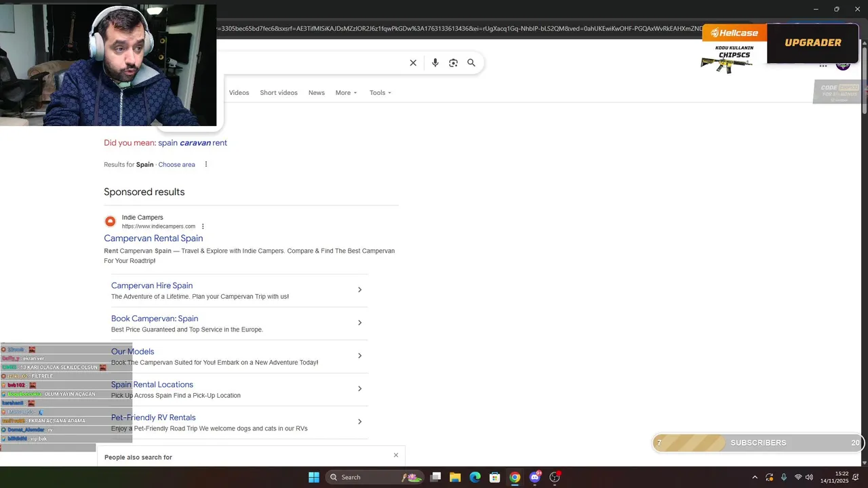Click chevron on Book Campervan: Spain row

click(360, 323)
